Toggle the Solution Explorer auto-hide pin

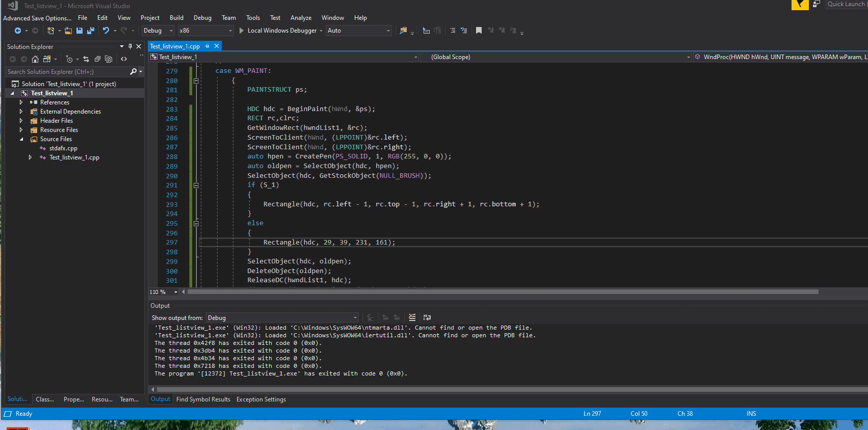130,46
